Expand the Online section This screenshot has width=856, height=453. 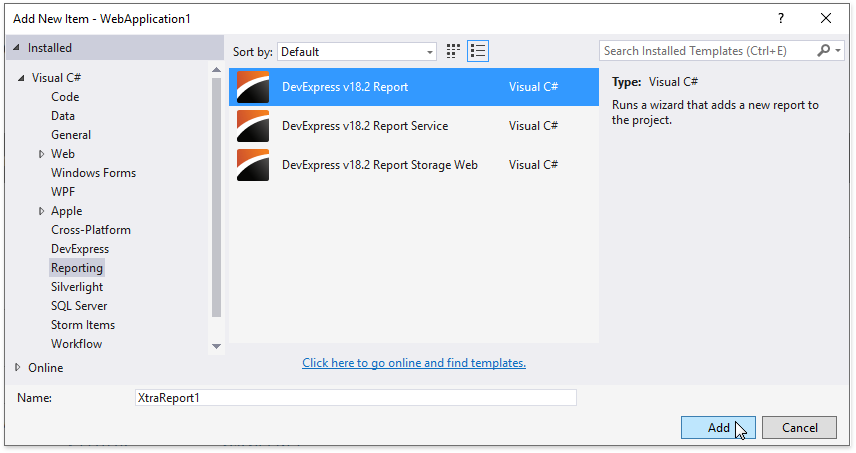(17, 368)
